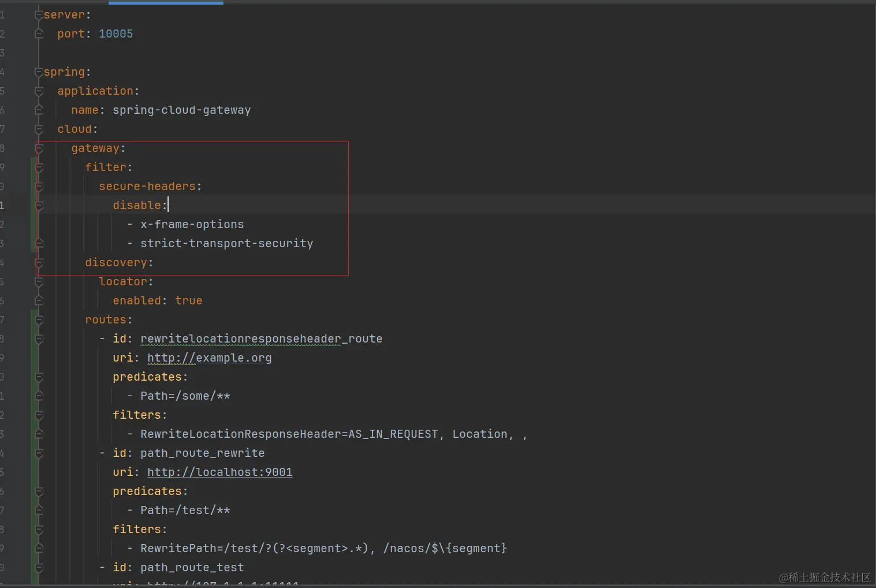Open the http://localhost:9001 link
The height and width of the screenshot is (588, 876).
219,472
